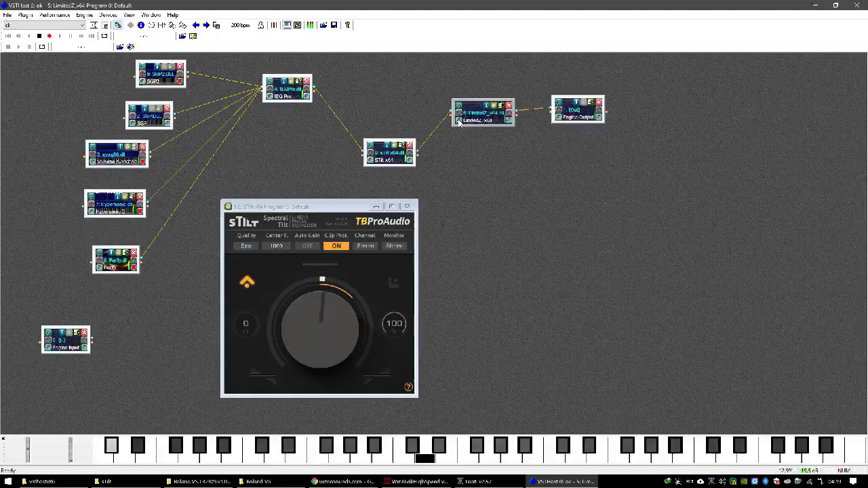The image size is (868, 488).
Task: Open the Windows Start button
Action: [x=8, y=481]
